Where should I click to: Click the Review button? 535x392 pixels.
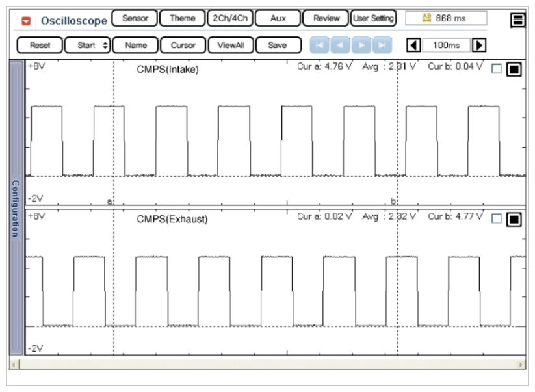pos(326,18)
